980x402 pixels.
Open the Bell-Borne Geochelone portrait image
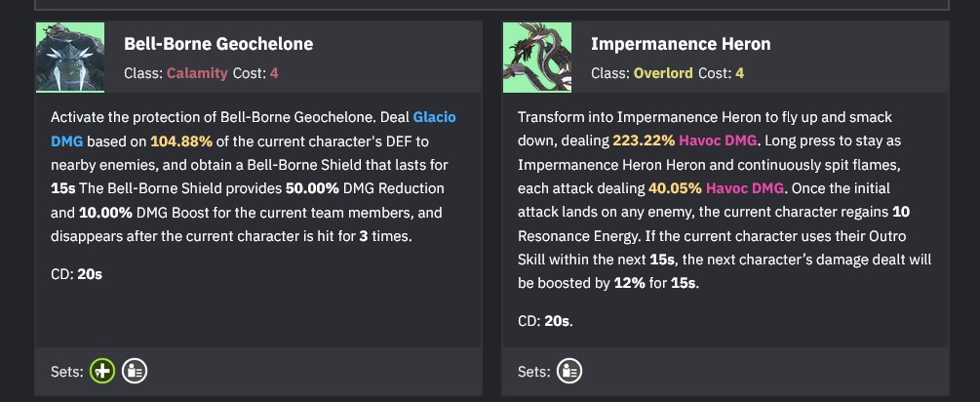[70, 58]
